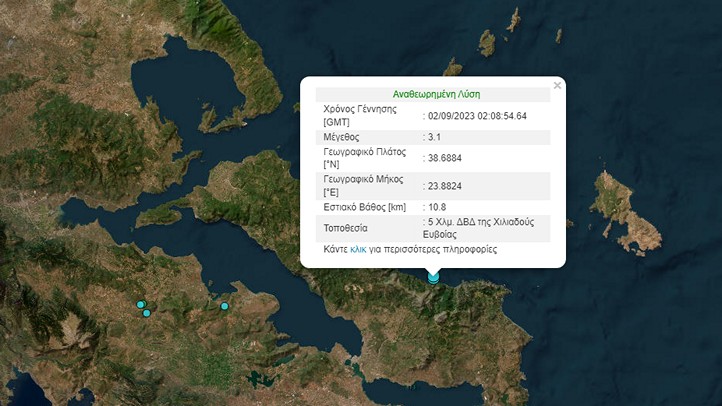The width and height of the screenshot is (722, 406).
Task: Close the earthquake info popup
Action: coord(557,86)
